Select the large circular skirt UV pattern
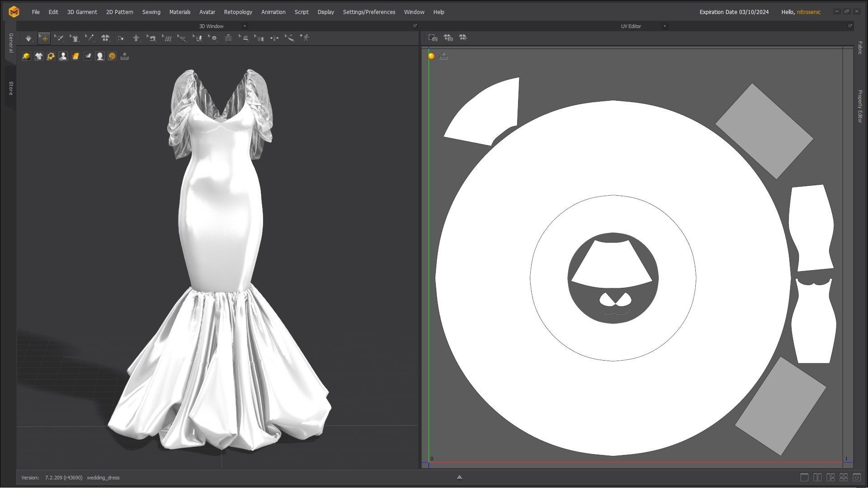 (613, 407)
